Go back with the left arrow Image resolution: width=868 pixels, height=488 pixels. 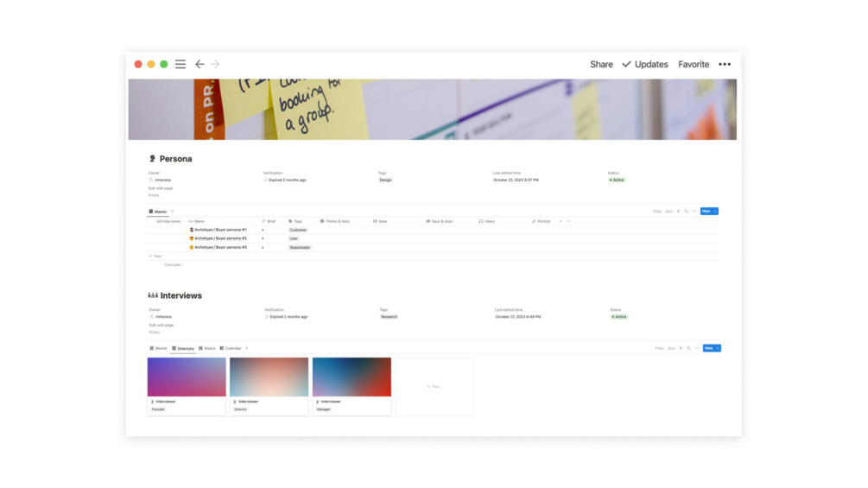coord(200,64)
